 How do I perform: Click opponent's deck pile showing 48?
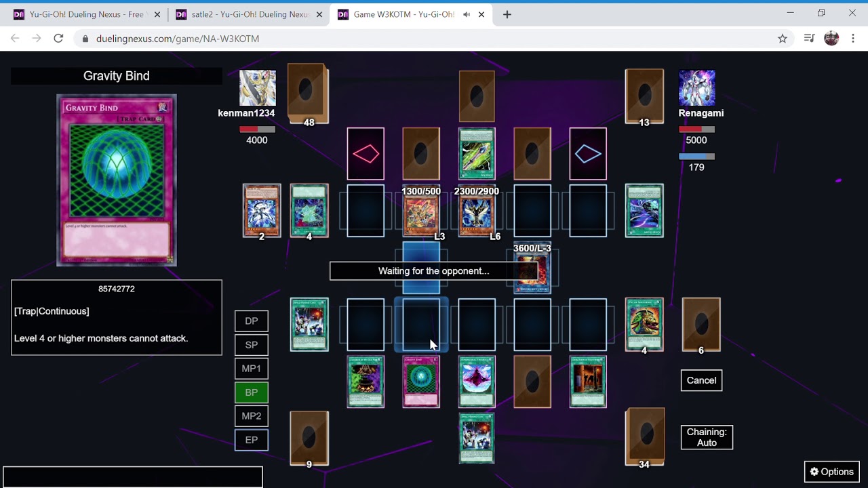click(x=309, y=94)
